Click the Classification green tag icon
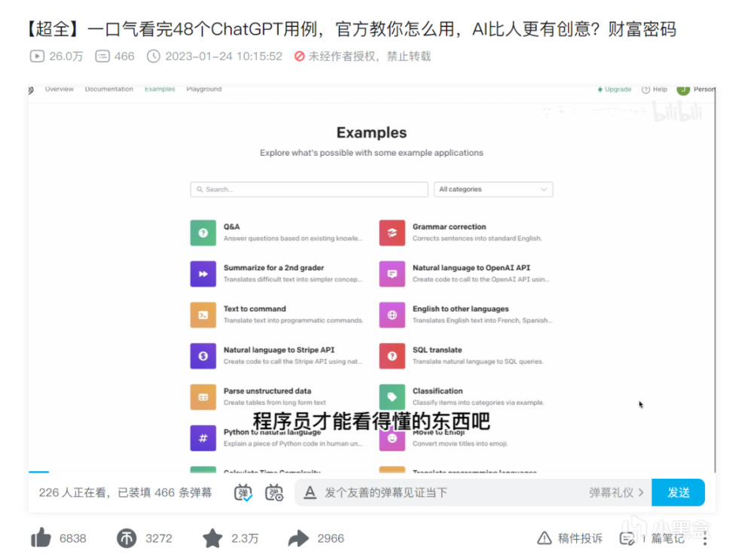The image size is (732, 560). pyautogui.click(x=392, y=397)
